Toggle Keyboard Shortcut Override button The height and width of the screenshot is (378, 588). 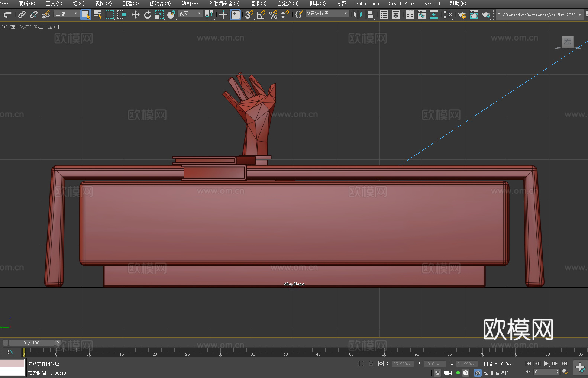tap(235, 14)
